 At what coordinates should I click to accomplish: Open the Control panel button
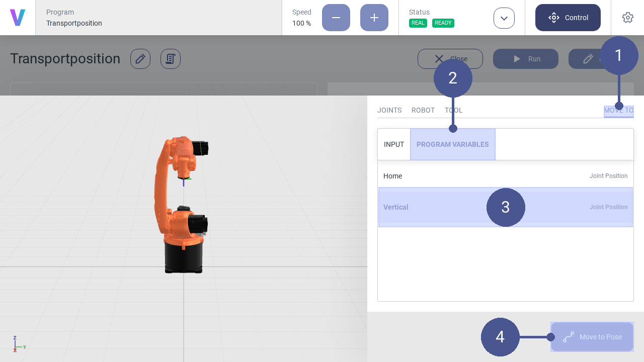(x=568, y=18)
